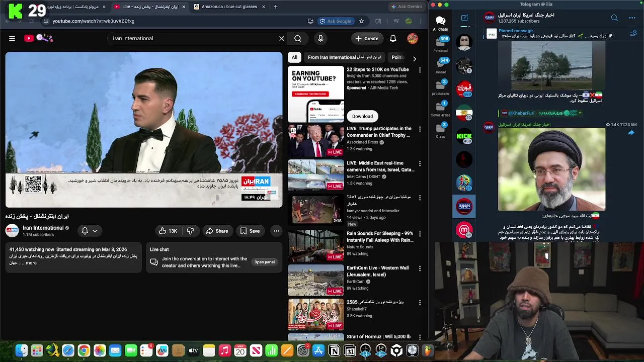Focus the YouTube search box

tap(194, 38)
